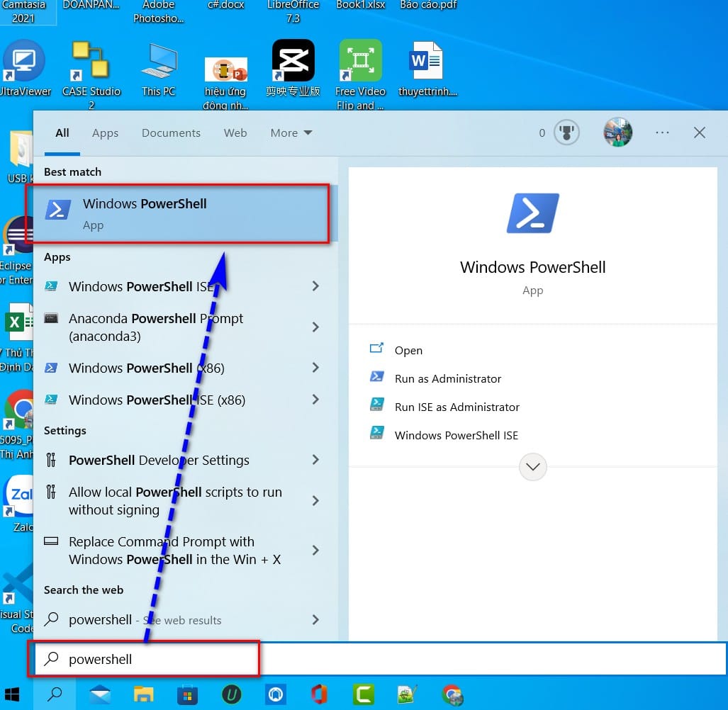This screenshot has width=728, height=710.
Task: Open paint-style icon on taskbar
Action: pos(408,694)
